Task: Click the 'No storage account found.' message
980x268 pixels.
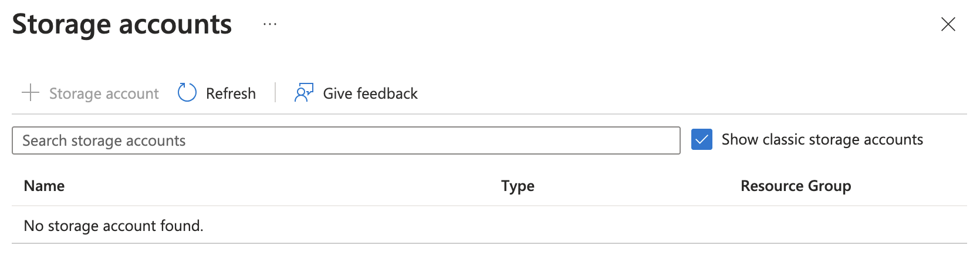Action: (113, 226)
